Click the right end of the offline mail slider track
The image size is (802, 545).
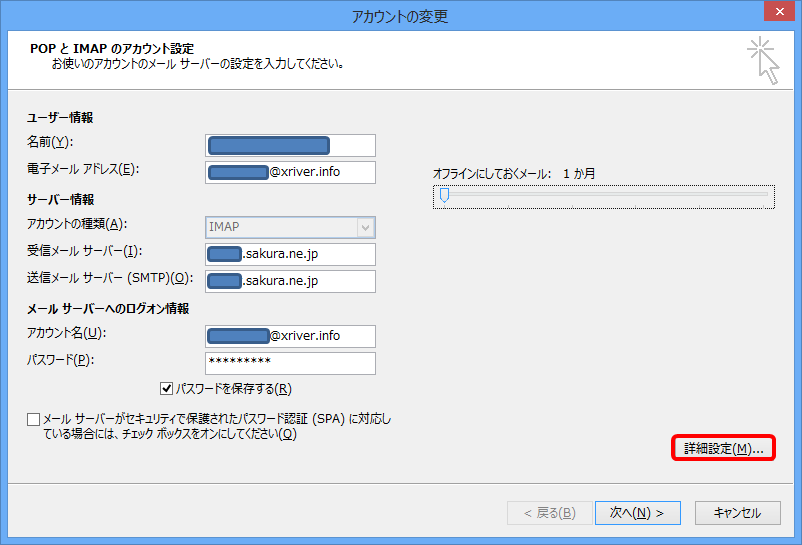[x=768, y=197]
